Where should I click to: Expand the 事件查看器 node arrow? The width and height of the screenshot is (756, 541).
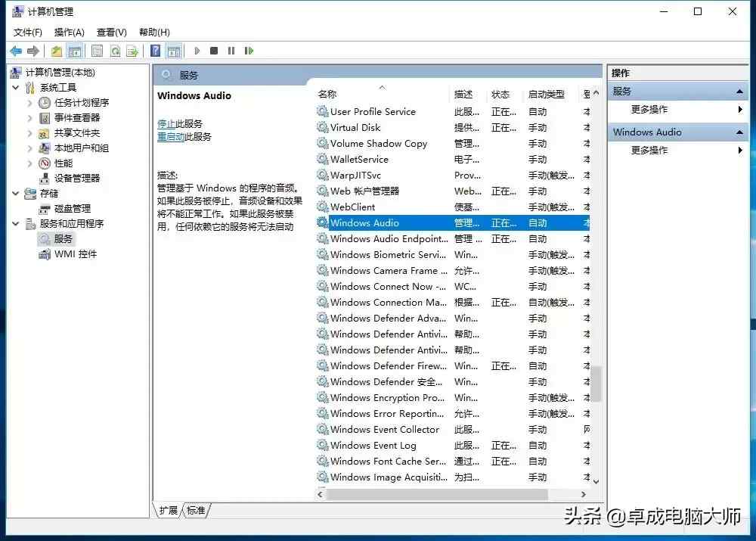click(x=29, y=118)
